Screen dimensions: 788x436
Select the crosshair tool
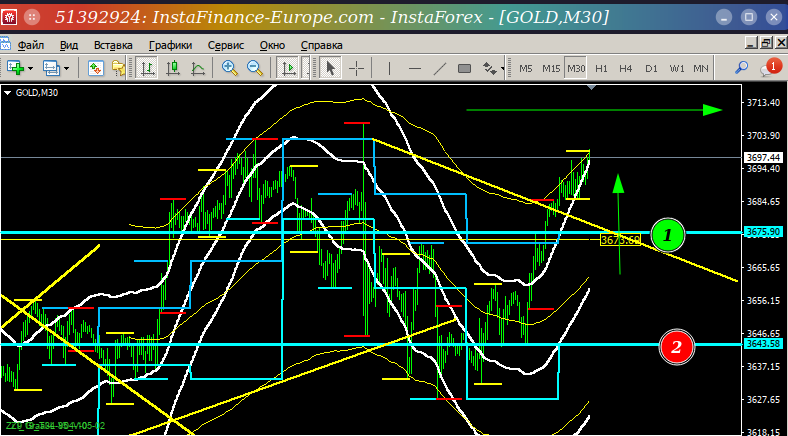tap(356, 68)
